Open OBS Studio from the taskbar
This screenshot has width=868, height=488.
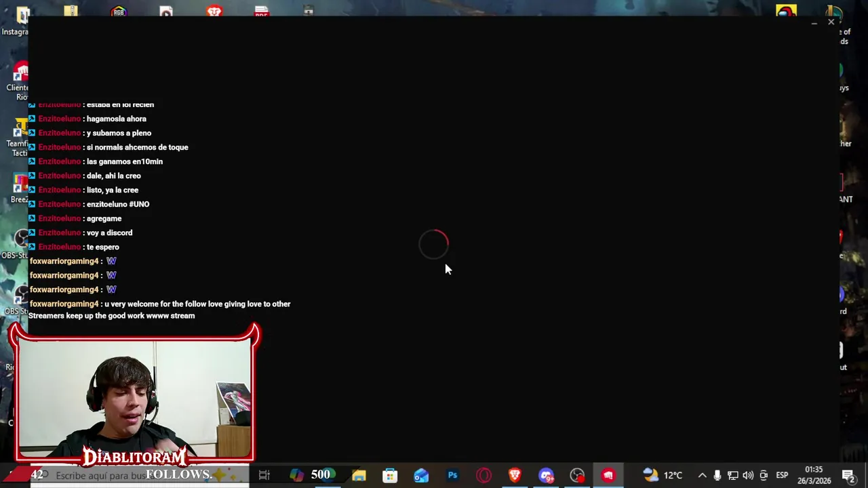click(x=577, y=475)
